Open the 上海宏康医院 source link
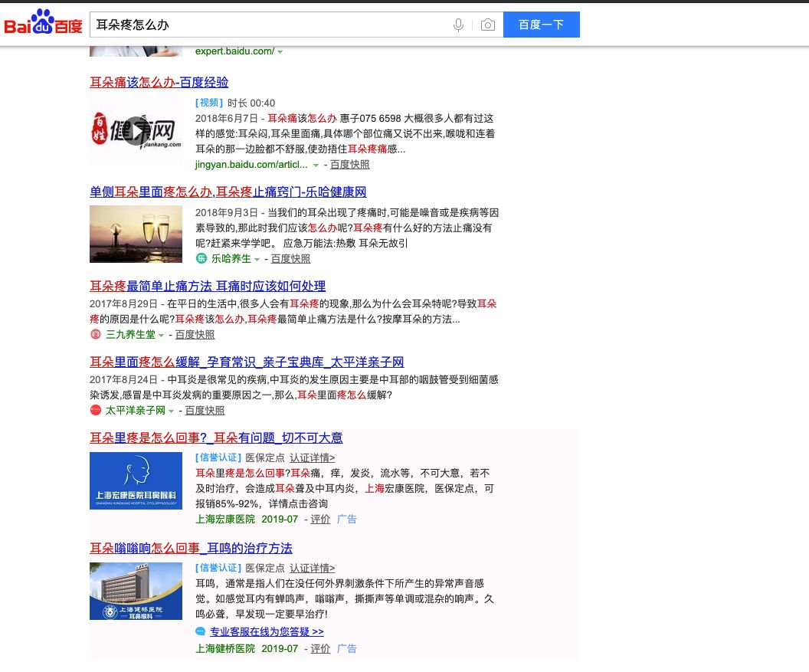Image resolution: width=809 pixels, height=672 pixels. click(x=225, y=520)
